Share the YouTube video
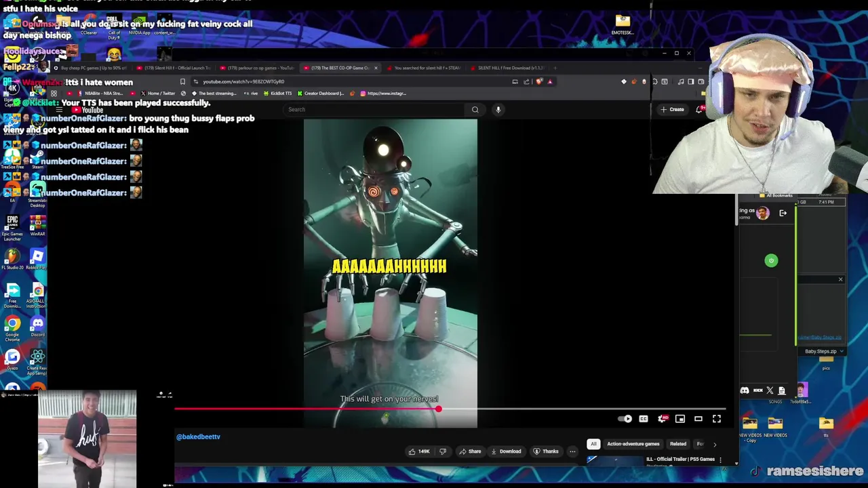 click(x=470, y=451)
